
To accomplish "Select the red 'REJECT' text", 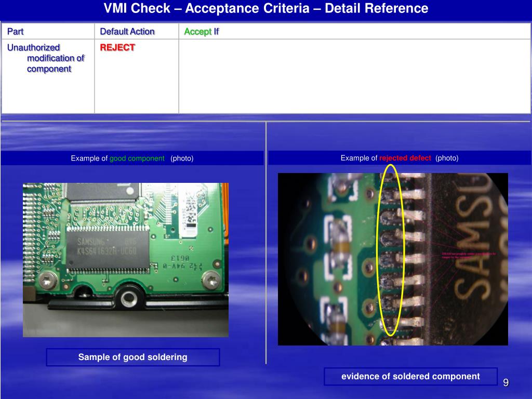I will click(x=117, y=47).
